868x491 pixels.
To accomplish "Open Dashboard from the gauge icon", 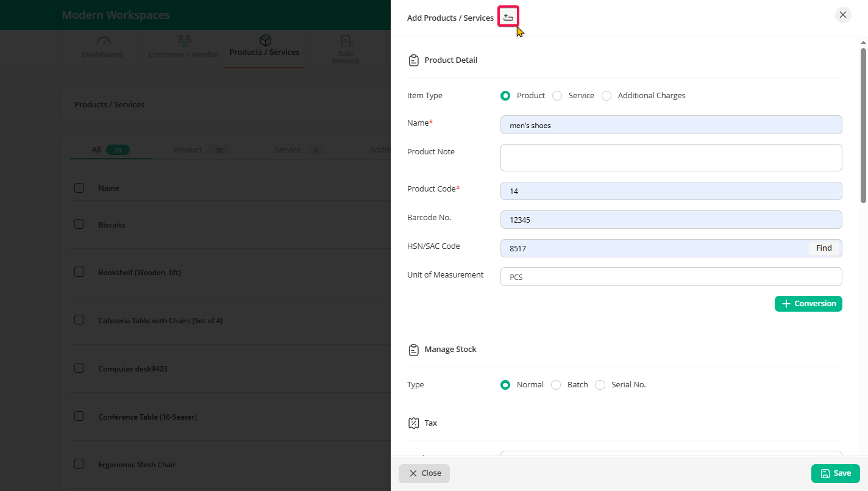I will 103,41.
